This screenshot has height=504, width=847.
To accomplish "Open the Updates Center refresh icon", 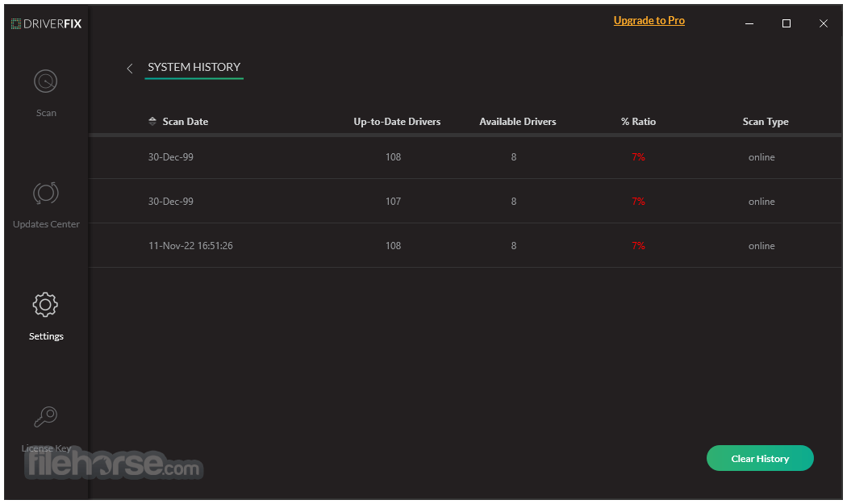I will tap(45, 193).
